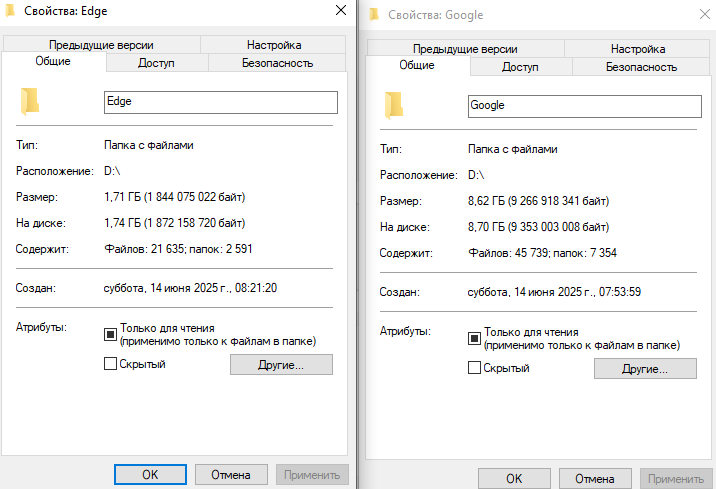The width and height of the screenshot is (716, 489).
Task: Open Другие... attributes in Google properties
Action: coord(645,369)
